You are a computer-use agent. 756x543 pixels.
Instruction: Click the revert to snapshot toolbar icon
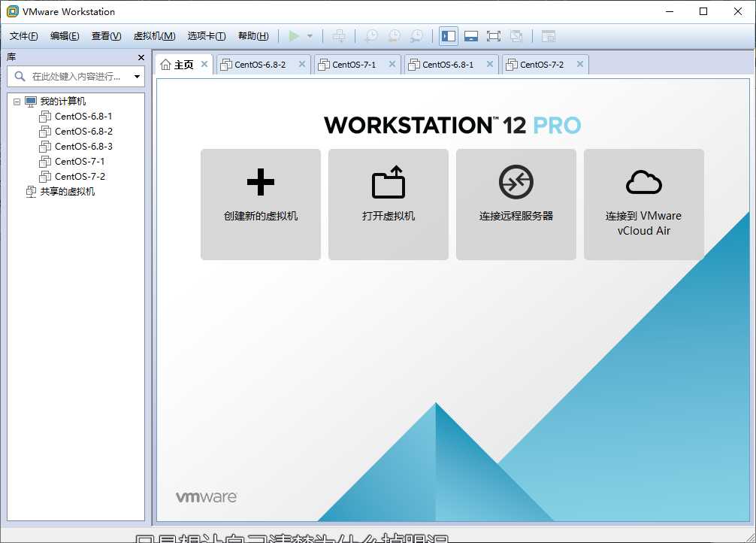pyautogui.click(x=394, y=36)
